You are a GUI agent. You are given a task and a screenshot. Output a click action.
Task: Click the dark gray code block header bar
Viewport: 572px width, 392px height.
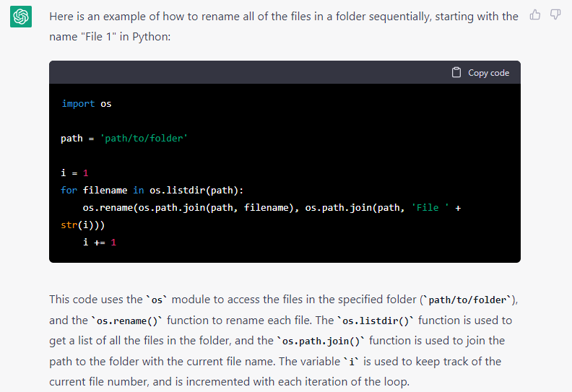point(285,73)
